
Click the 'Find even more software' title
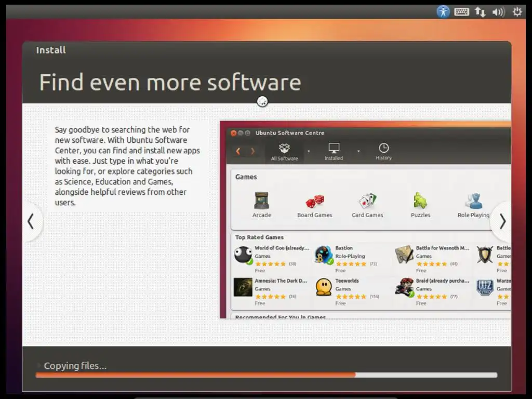[170, 83]
